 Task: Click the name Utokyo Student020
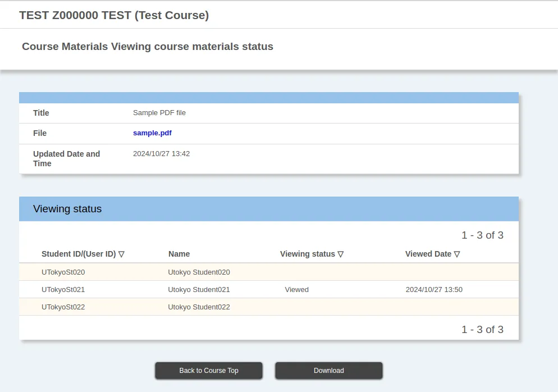(199, 272)
